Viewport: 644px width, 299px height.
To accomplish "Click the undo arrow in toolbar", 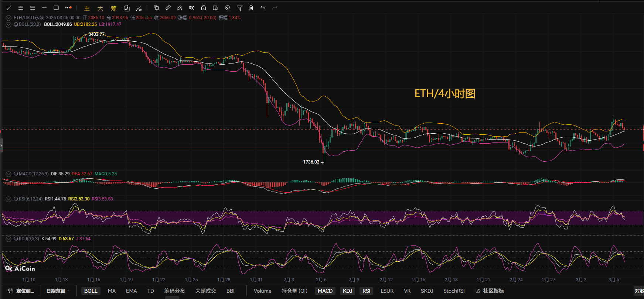I will (x=263, y=8).
